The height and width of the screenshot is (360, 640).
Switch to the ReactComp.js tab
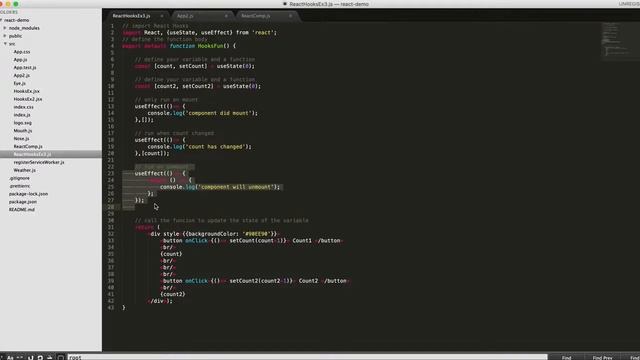click(256, 16)
